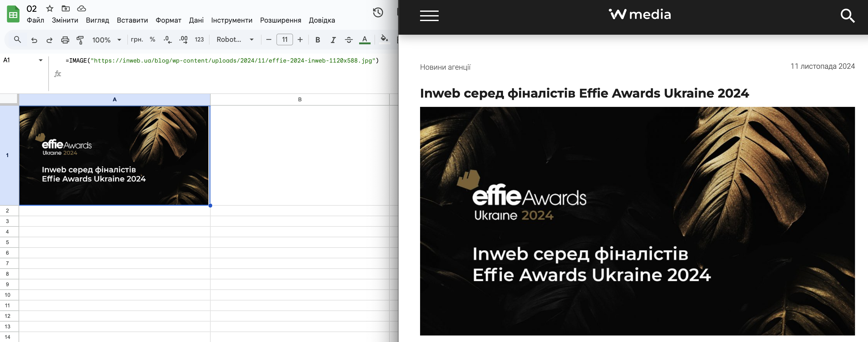Select column A header
This screenshot has width=868, height=342.
[114, 99]
